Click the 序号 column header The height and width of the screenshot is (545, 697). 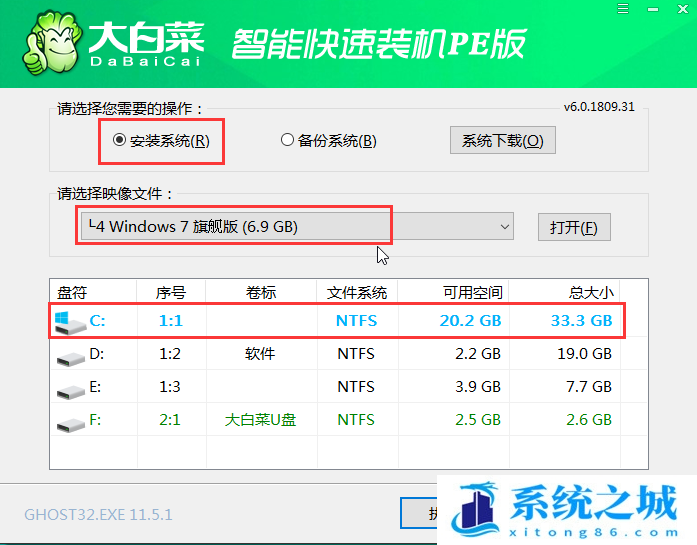coord(171,293)
